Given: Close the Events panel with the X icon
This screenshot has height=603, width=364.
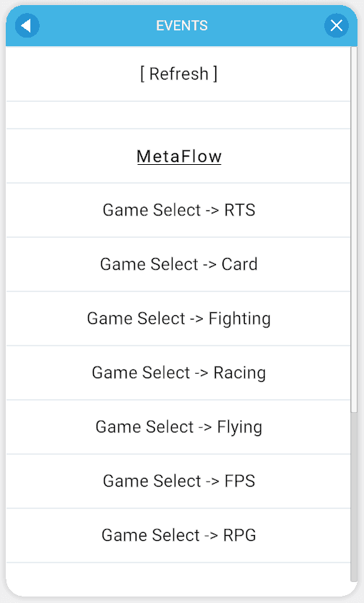Looking at the screenshot, I should click(337, 26).
